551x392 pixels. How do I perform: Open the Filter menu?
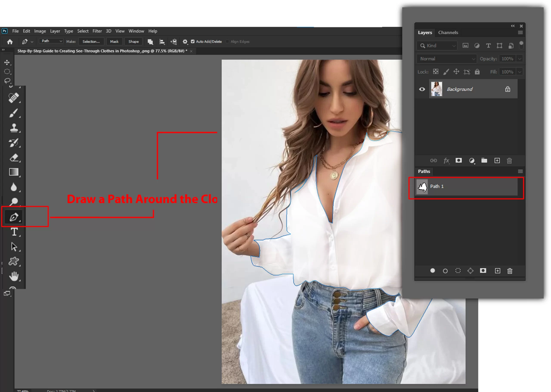coord(97,31)
